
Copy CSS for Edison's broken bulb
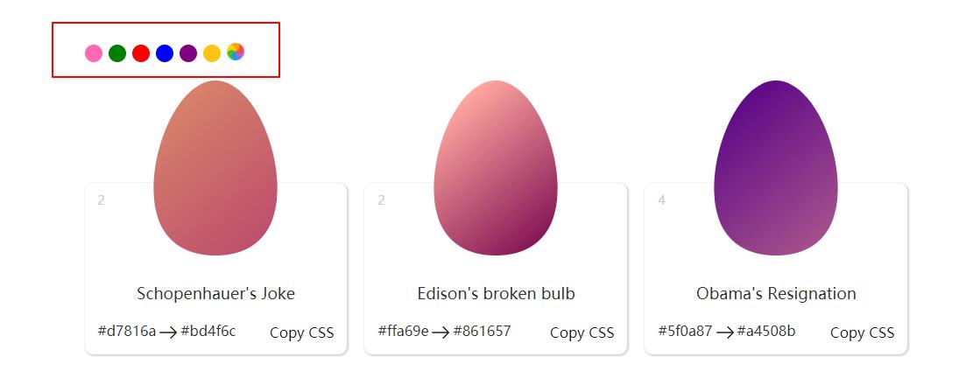click(582, 332)
